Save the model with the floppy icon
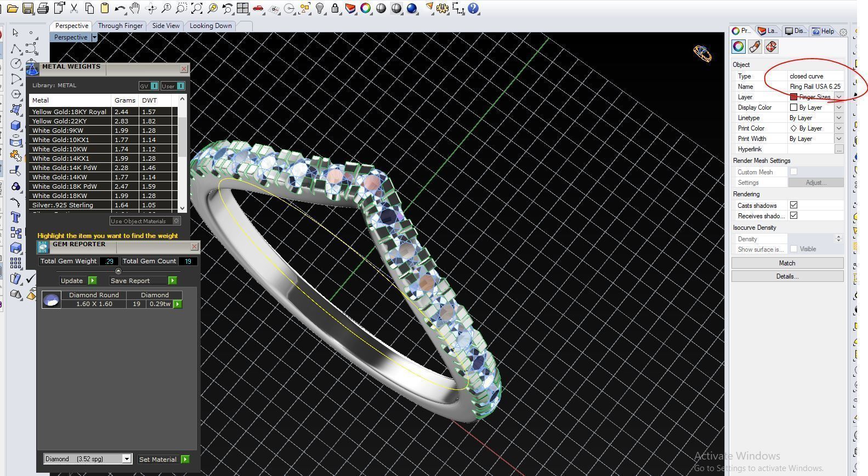This screenshot has height=476, width=868. pos(27,9)
